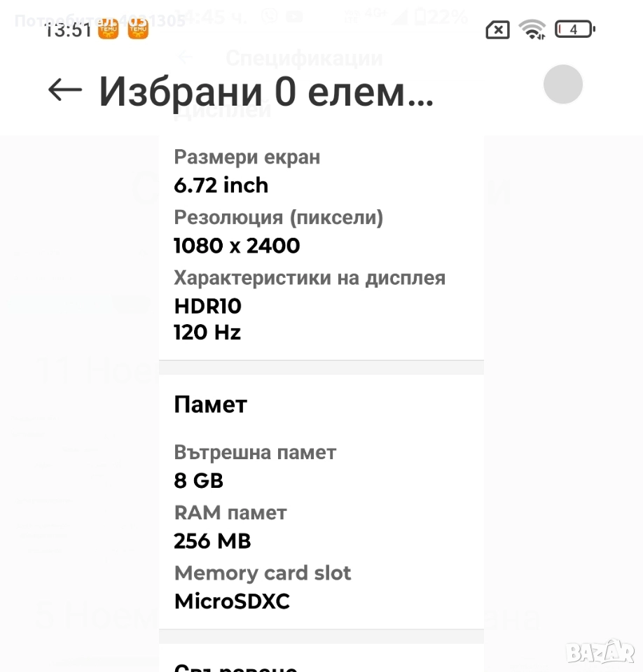This screenshot has height=672, width=643.
Task: Select the "Memory card slot" label
Action: (263, 573)
